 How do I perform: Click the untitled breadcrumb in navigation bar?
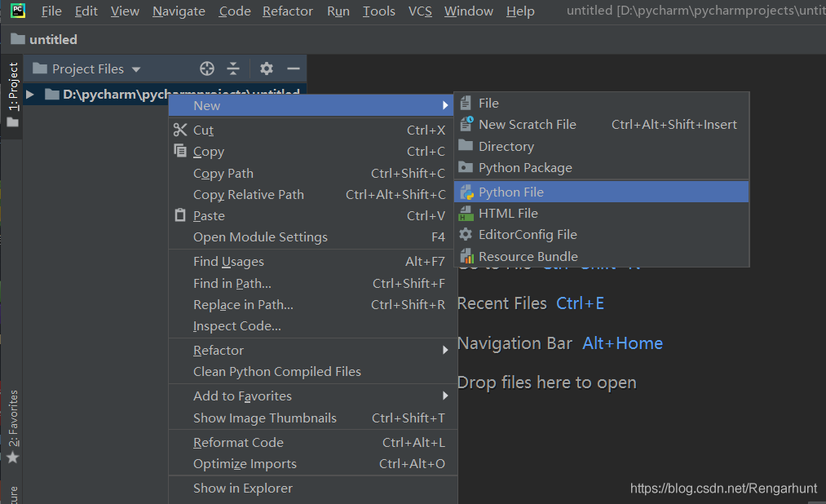pyautogui.click(x=52, y=39)
